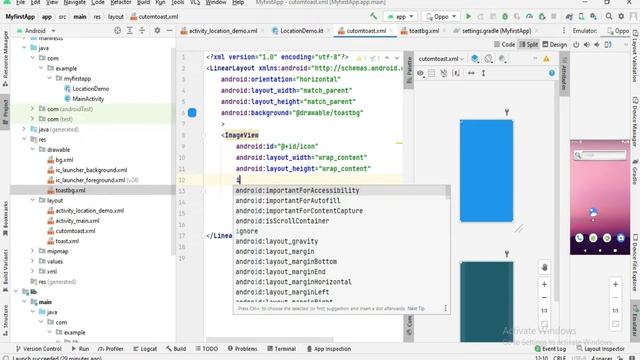The width and height of the screenshot is (640, 360).
Task: Open the Logcat tool window
Action: point(145,349)
